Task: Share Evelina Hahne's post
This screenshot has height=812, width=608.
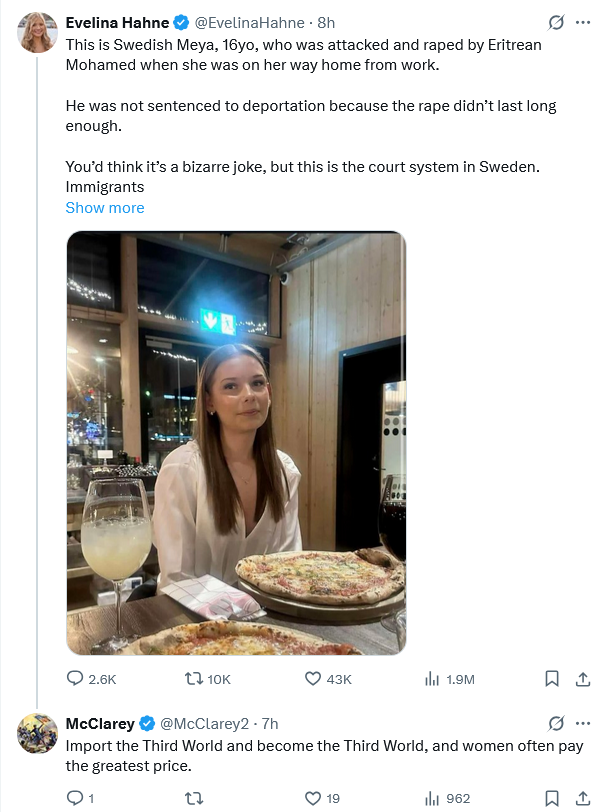Action: (x=583, y=679)
